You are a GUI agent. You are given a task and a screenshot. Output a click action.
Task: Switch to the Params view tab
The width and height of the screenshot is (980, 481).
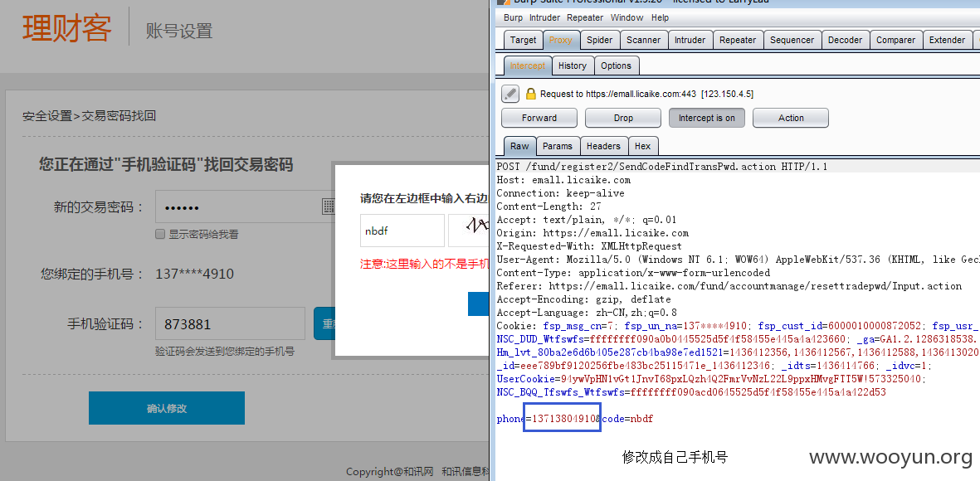point(558,146)
